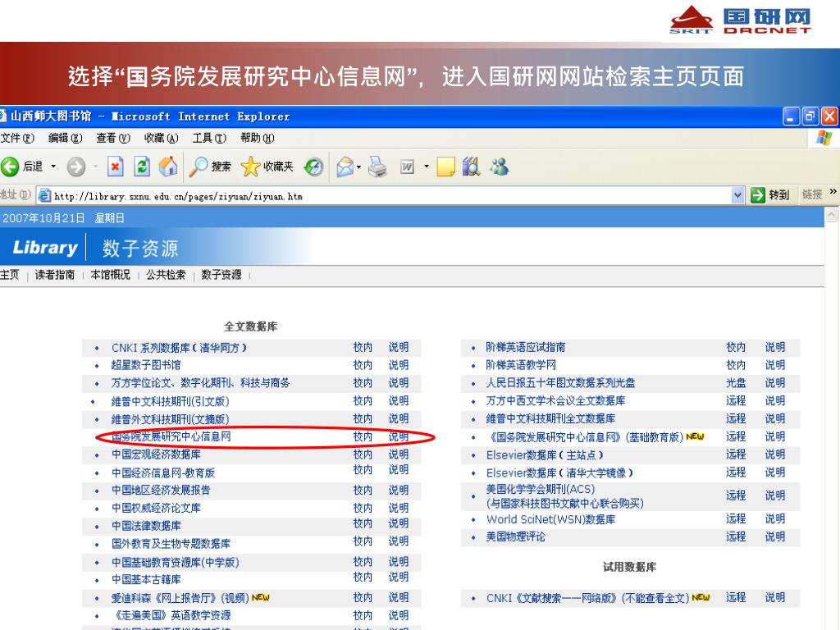The image size is (840, 630).
Task: Open 维普外文科技期刊(文摘版) link
Action: [170, 419]
